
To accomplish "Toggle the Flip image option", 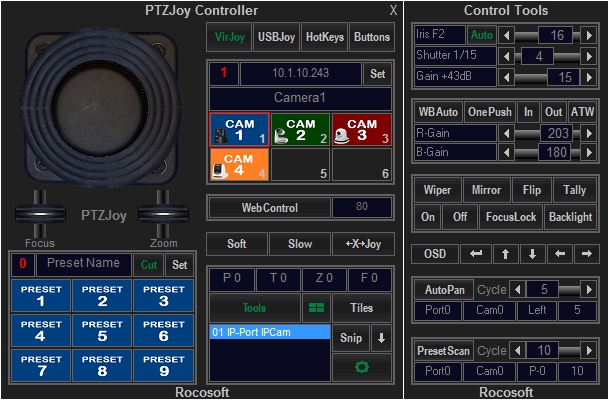I will click(x=532, y=190).
